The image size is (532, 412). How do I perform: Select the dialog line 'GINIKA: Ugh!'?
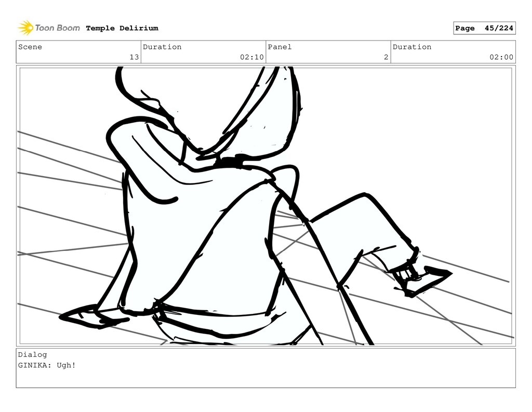[x=47, y=366]
